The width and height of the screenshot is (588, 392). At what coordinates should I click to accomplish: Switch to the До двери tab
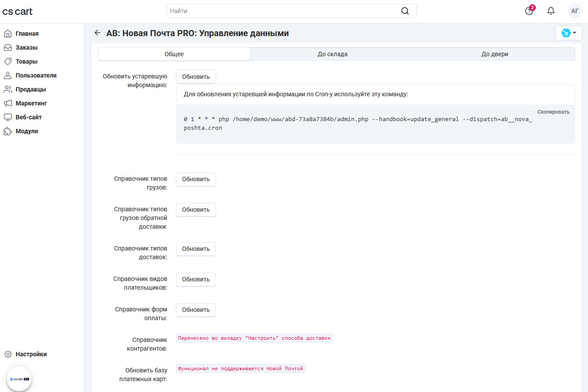(x=494, y=54)
